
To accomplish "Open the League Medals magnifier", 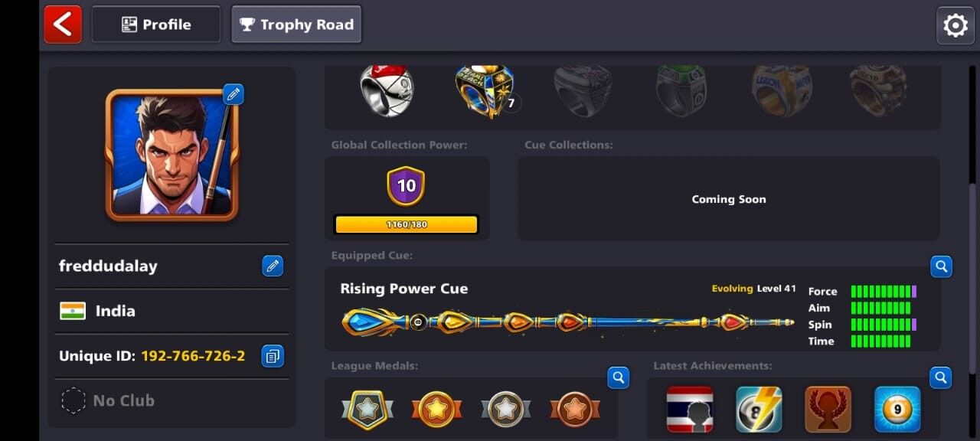I will point(619,377).
